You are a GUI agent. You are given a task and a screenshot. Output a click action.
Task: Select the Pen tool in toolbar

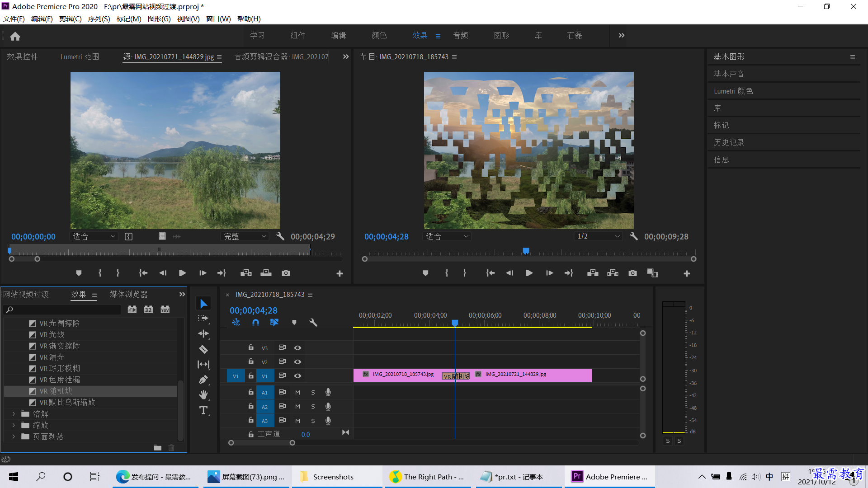click(x=203, y=380)
